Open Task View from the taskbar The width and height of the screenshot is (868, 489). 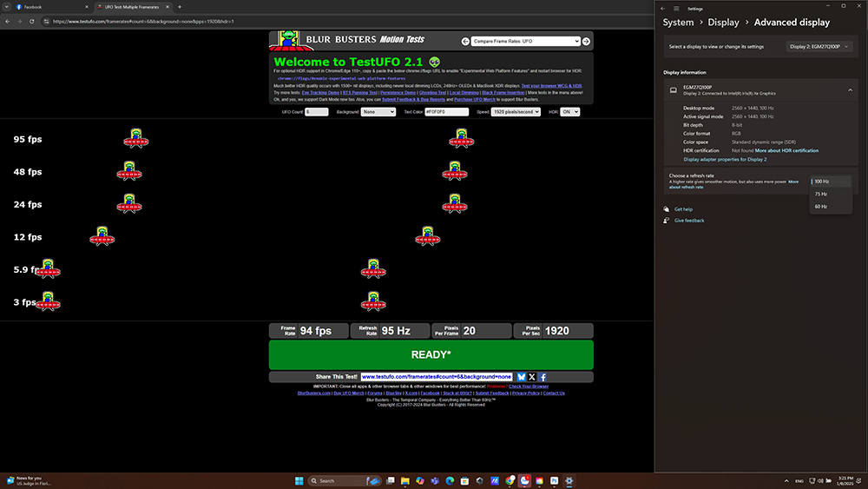391,480
